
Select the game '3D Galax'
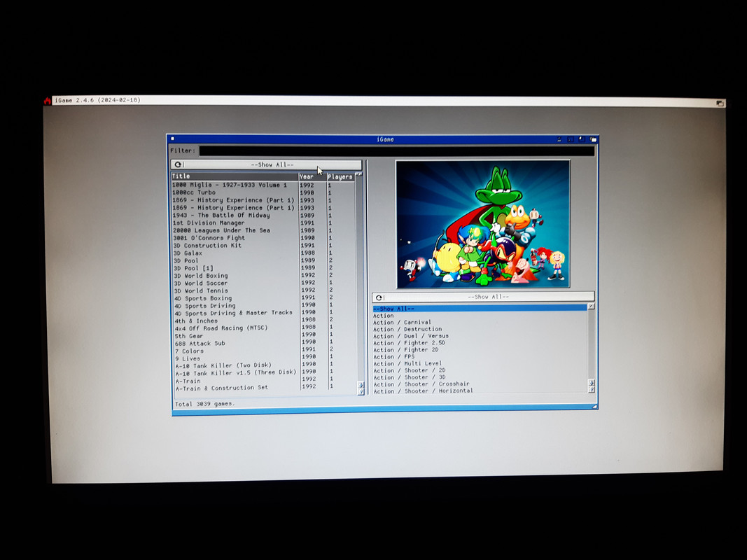tap(188, 253)
